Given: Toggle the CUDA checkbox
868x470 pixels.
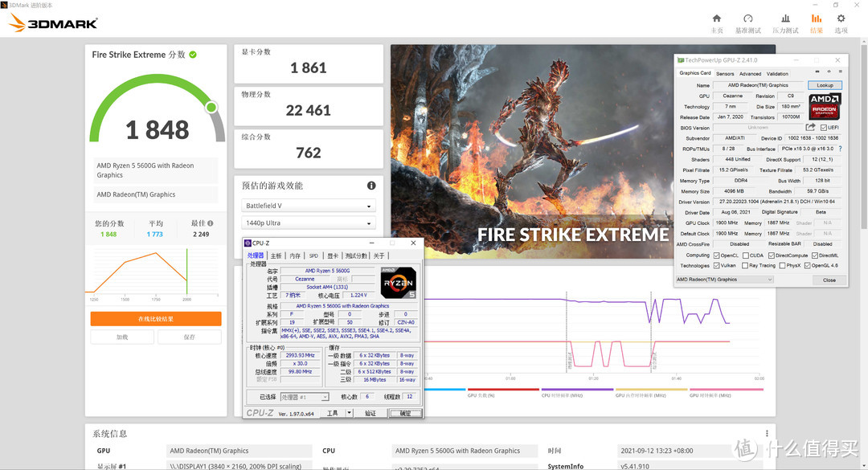Looking at the screenshot, I should click(745, 255).
